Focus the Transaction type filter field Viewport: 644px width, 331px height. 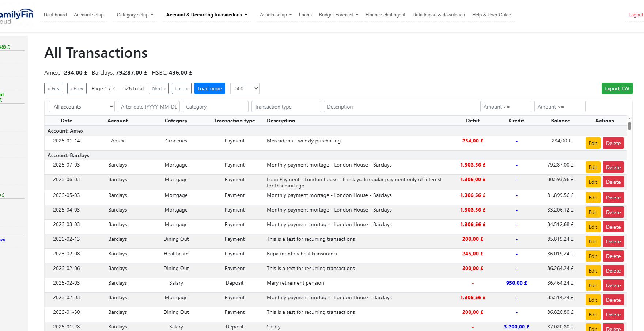(x=286, y=107)
